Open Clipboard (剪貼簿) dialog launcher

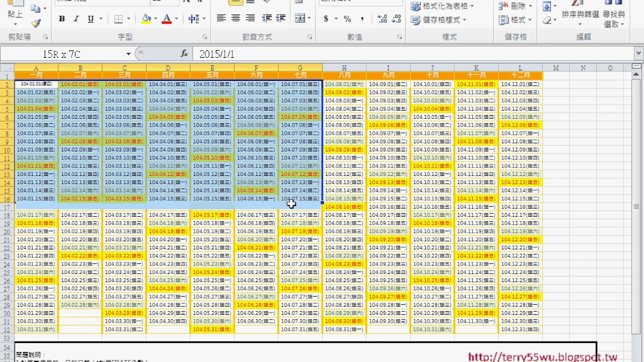[x=46, y=37]
